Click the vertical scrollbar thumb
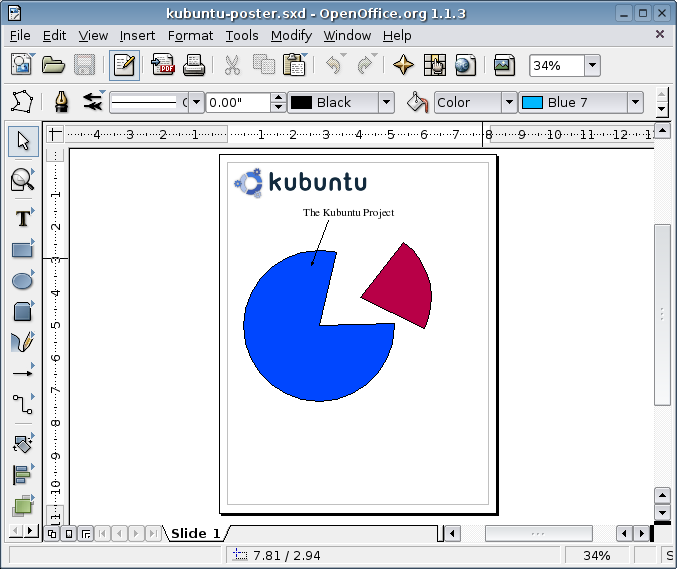 click(x=662, y=315)
